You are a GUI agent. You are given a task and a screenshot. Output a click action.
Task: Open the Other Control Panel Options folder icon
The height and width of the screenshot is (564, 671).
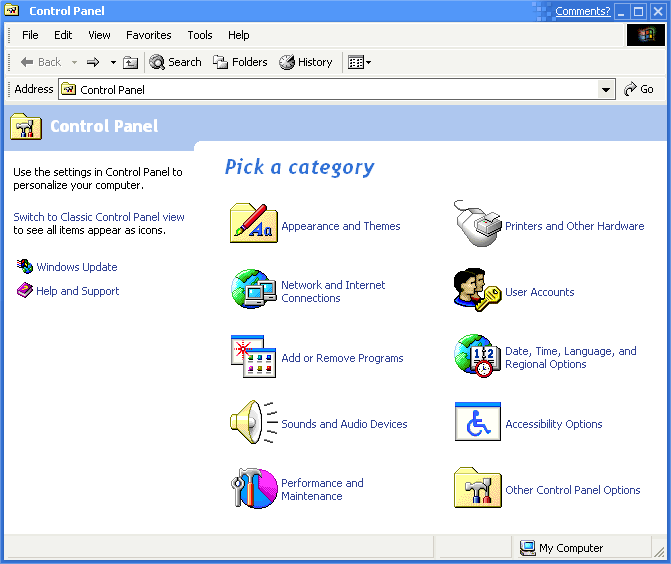pyautogui.click(x=478, y=487)
